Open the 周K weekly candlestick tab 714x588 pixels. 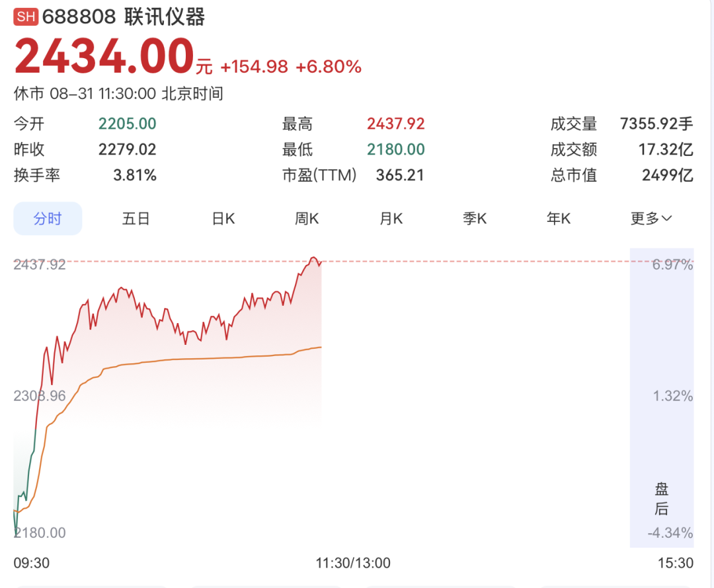(x=307, y=219)
